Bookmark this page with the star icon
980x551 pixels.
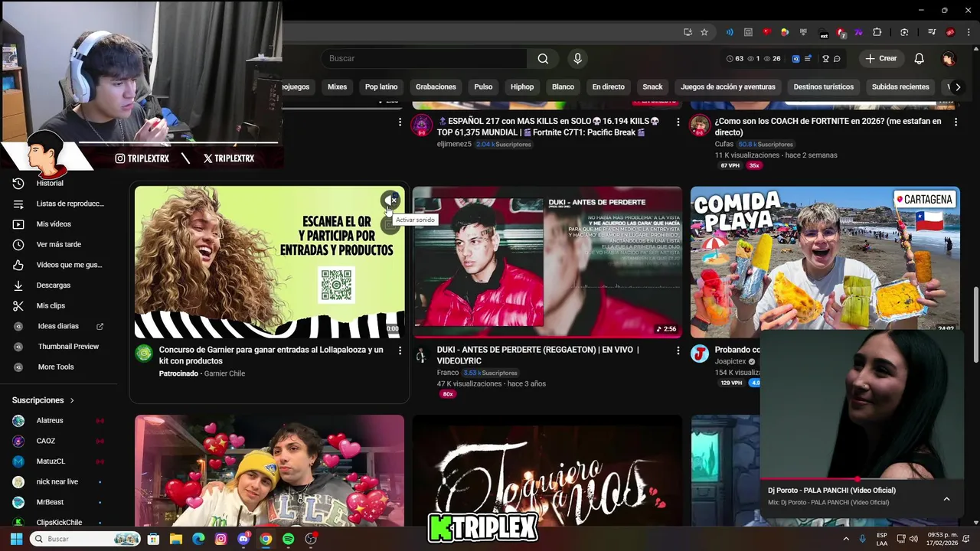coord(704,32)
